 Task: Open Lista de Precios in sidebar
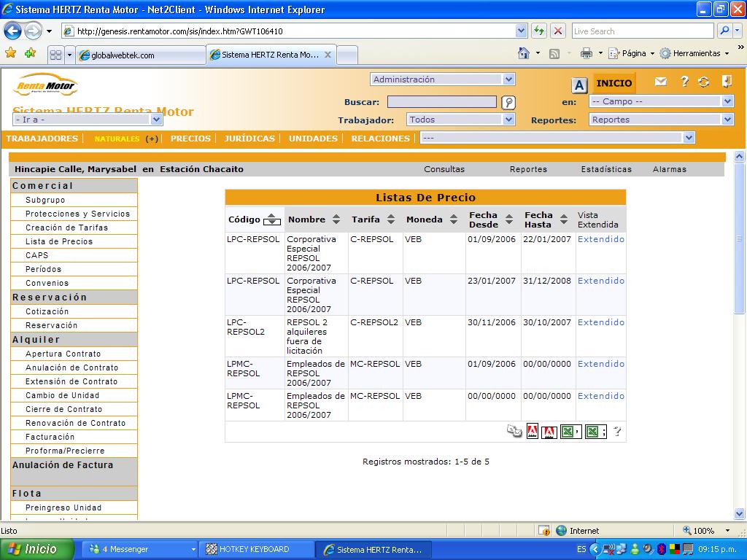coord(59,241)
